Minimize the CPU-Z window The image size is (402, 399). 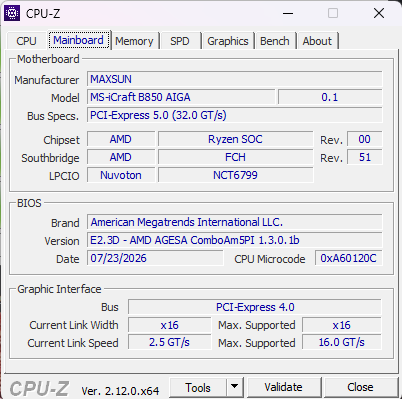click(x=288, y=14)
